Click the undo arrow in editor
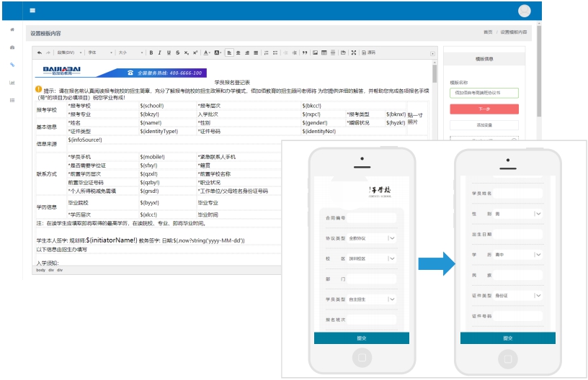 40,53
